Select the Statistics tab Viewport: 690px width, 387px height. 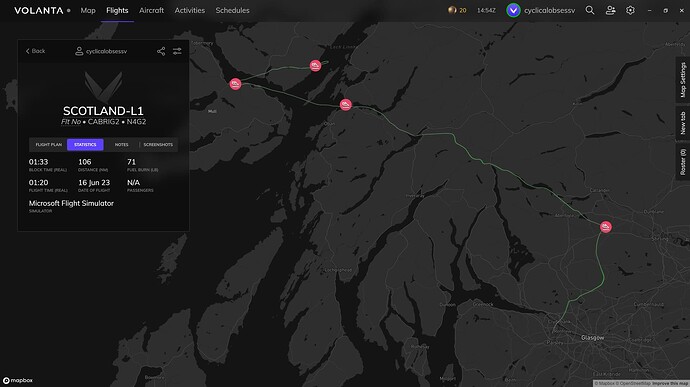(x=85, y=145)
